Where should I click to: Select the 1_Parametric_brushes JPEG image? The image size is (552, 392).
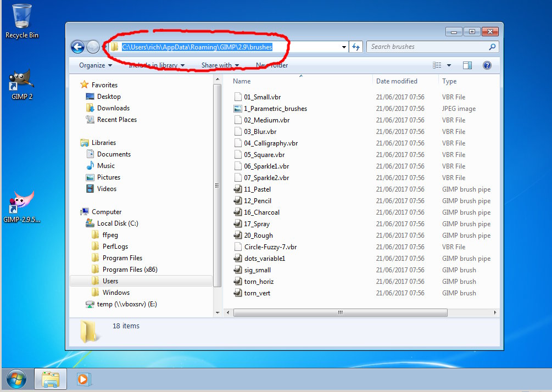(x=275, y=108)
